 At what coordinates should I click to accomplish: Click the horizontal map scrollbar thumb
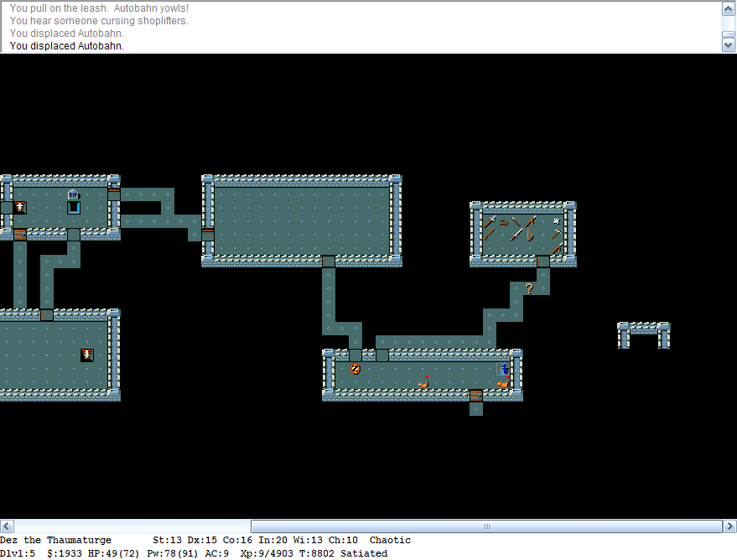pyautogui.click(x=486, y=526)
